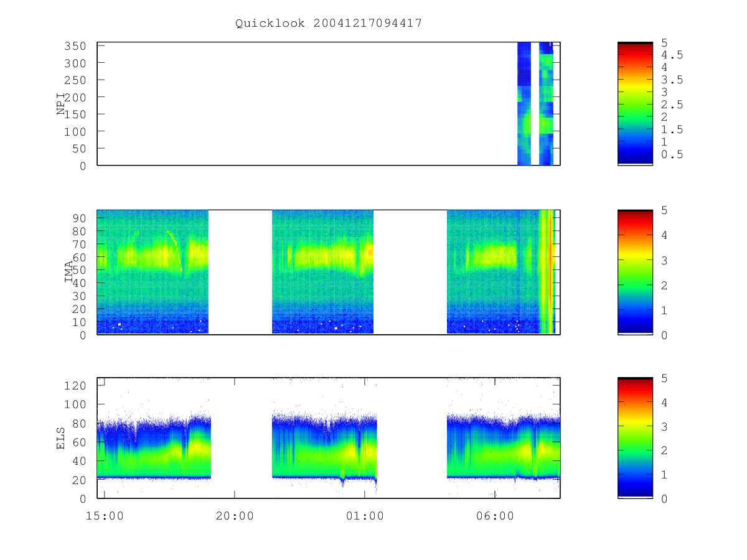747x560 pixels.
Task: Click the 4.5 label on NPI colorbar
Action: tap(672, 55)
